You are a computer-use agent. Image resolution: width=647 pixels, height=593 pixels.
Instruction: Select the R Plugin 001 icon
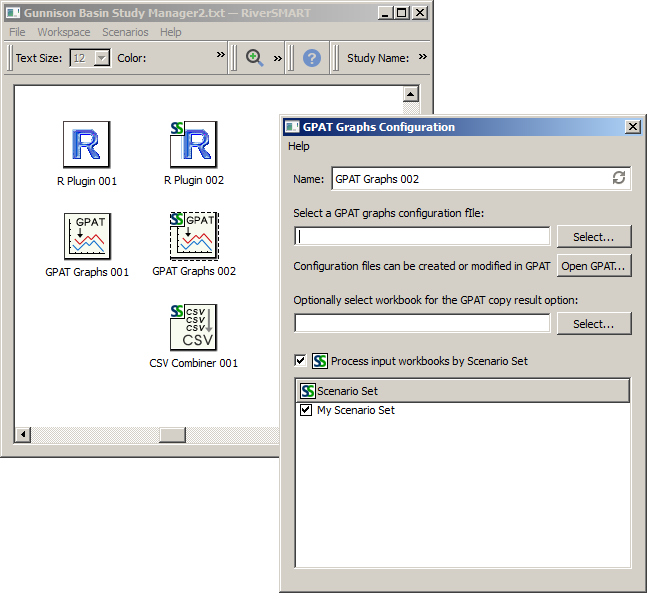coord(86,144)
